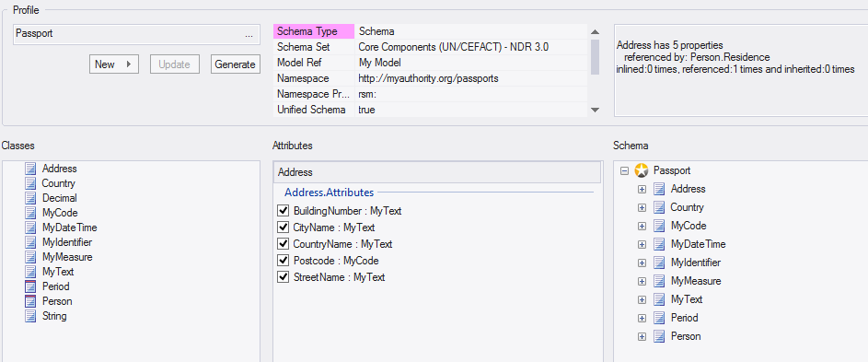The height and width of the screenshot is (362, 868).
Task: Click the Address.Attributes group heading
Action: (329, 193)
